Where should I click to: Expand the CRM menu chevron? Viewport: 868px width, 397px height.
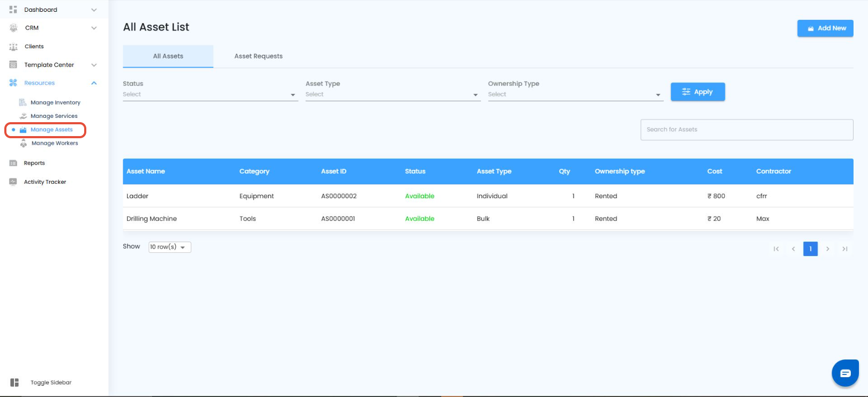tap(94, 28)
